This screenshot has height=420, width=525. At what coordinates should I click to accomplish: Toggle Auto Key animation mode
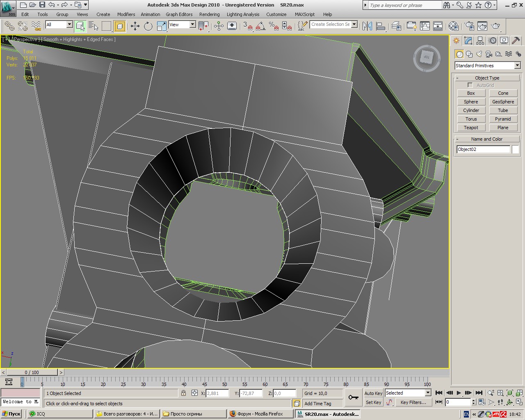tap(373, 393)
